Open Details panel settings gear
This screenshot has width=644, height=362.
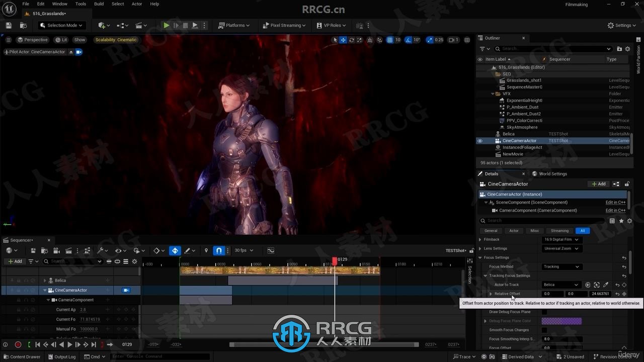(x=629, y=221)
